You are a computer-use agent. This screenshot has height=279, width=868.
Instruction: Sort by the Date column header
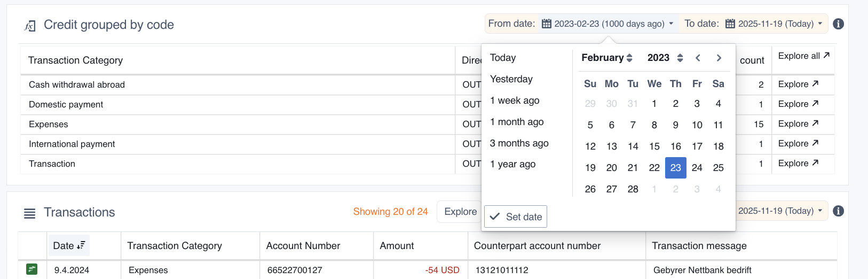(69, 246)
